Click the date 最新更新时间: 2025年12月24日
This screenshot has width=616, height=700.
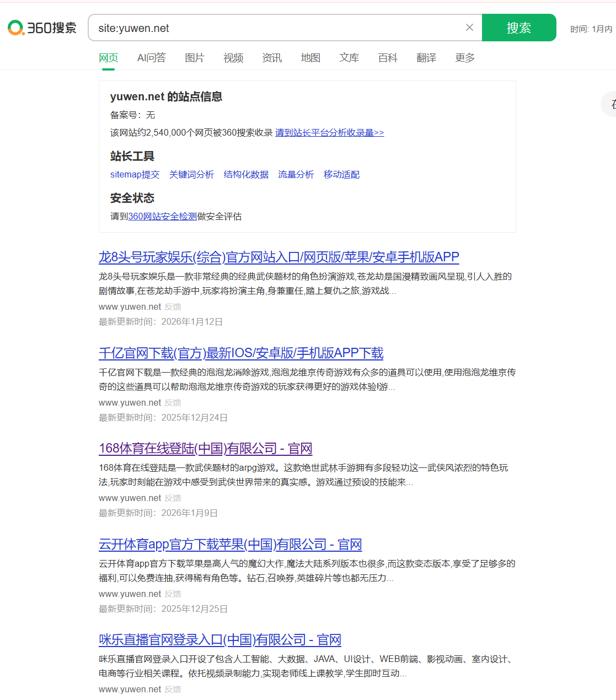pos(163,418)
